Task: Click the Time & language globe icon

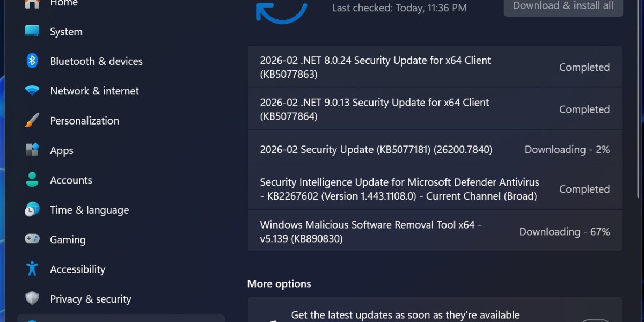Action: (x=32, y=209)
